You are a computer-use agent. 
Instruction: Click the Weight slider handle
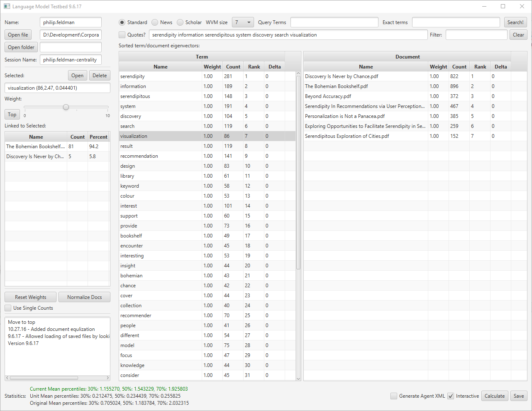tap(66, 107)
